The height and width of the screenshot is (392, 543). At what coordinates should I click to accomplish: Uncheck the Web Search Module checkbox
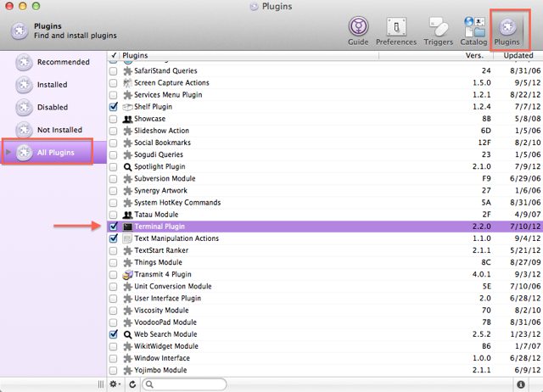(x=113, y=334)
